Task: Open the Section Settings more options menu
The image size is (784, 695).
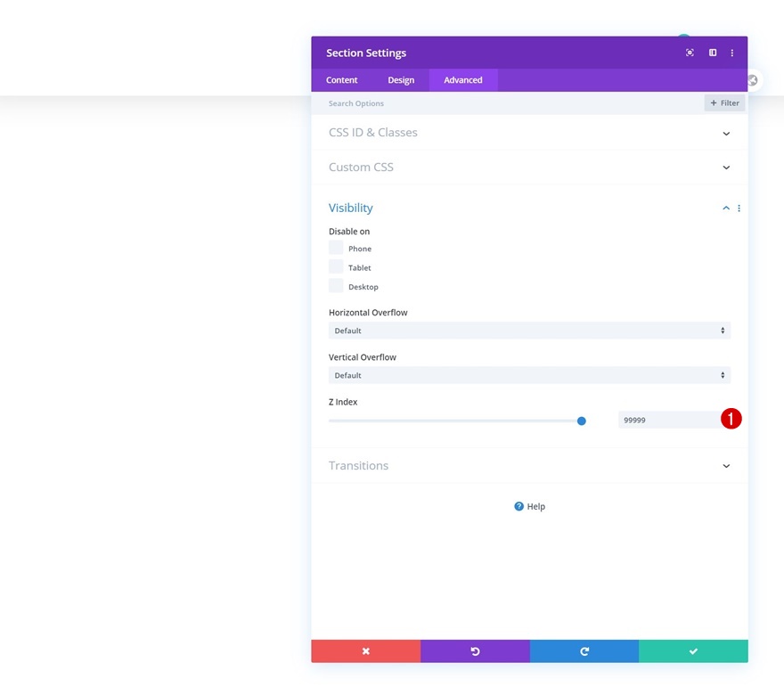Action: (732, 53)
